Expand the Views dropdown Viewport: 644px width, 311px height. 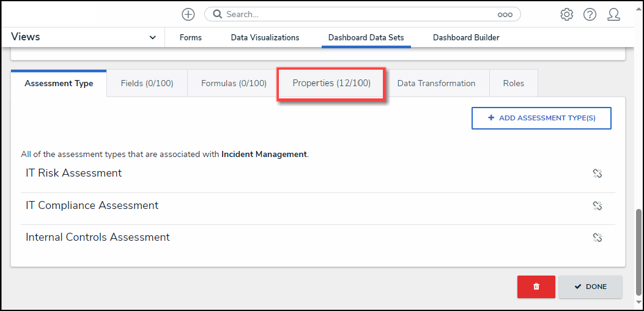point(152,37)
